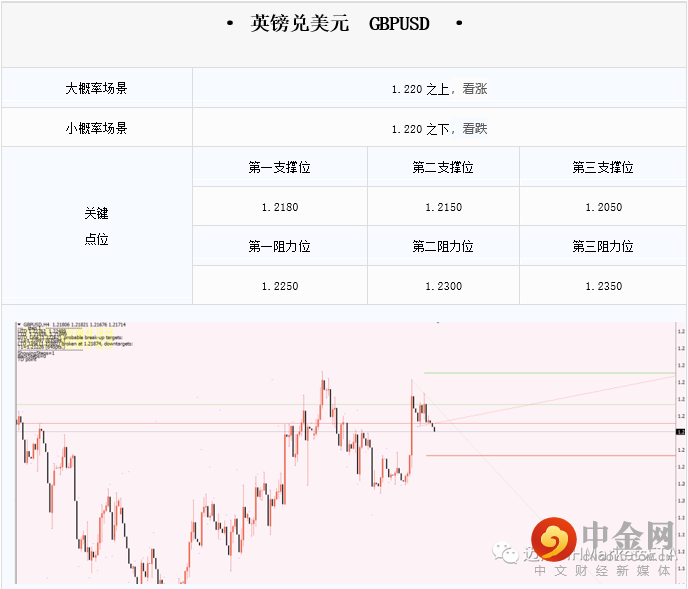Select the 第二阻力位 header cell

coord(443,246)
